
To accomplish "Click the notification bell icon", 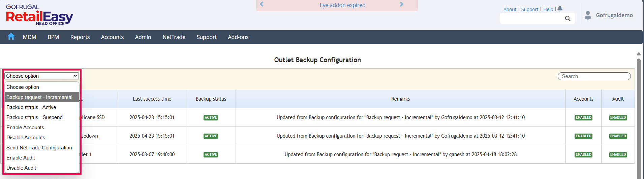I will (x=560, y=9).
